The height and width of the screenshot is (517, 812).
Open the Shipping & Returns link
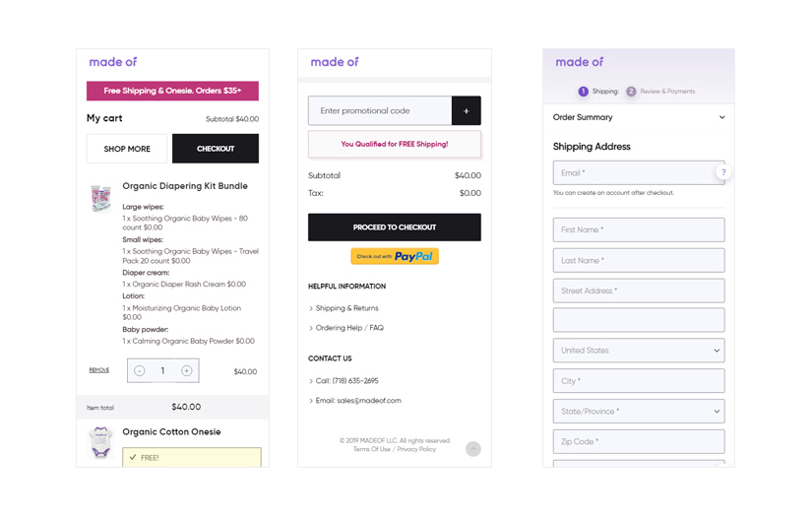click(x=346, y=308)
